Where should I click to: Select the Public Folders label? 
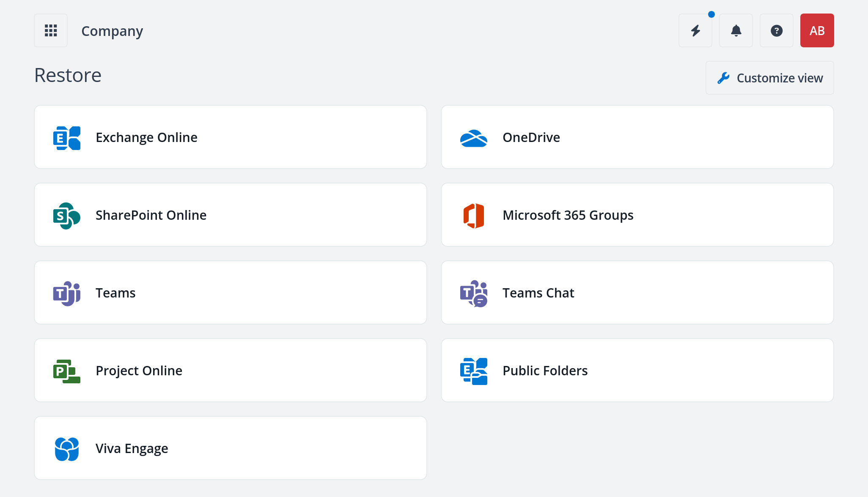click(545, 371)
